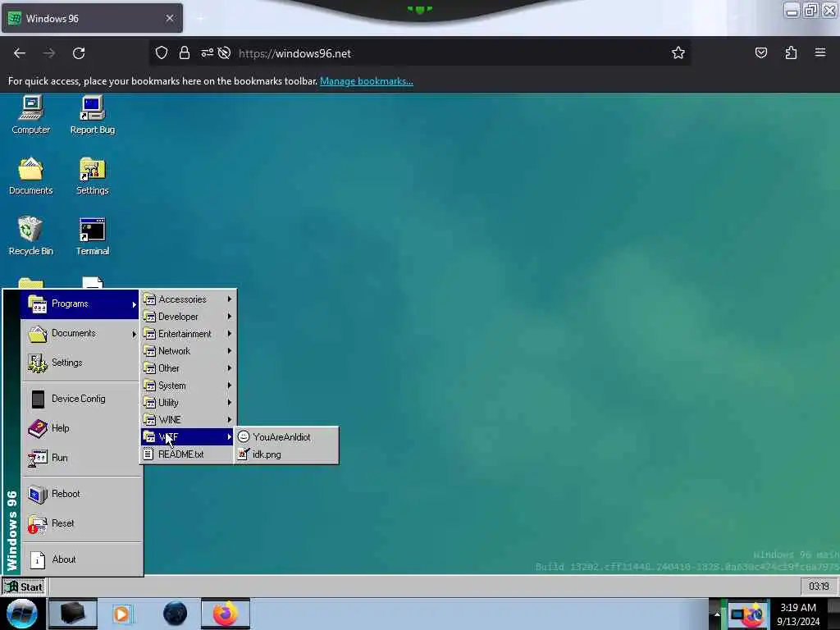Close the Windows 96 browser tab
The width and height of the screenshot is (840, 630).
tap(170, 18)
